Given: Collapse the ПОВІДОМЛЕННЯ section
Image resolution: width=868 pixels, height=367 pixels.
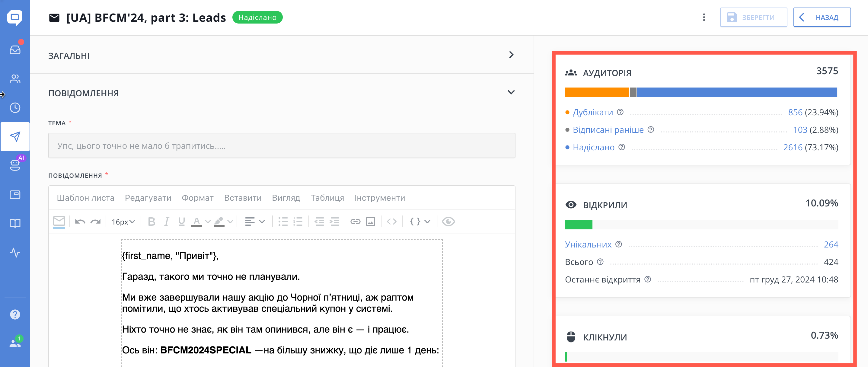Looking at the screenshot, I should pyautogui.click(x=511, y=92).
